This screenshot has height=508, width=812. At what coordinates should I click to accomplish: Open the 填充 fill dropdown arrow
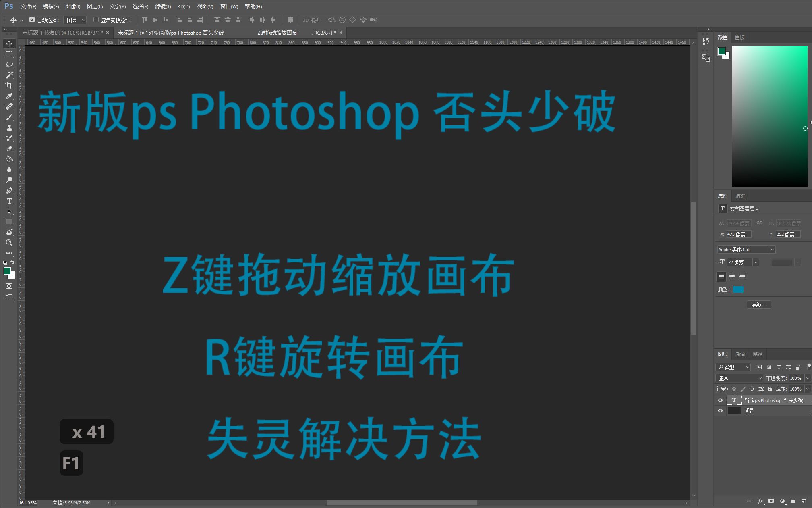point(807,389)
